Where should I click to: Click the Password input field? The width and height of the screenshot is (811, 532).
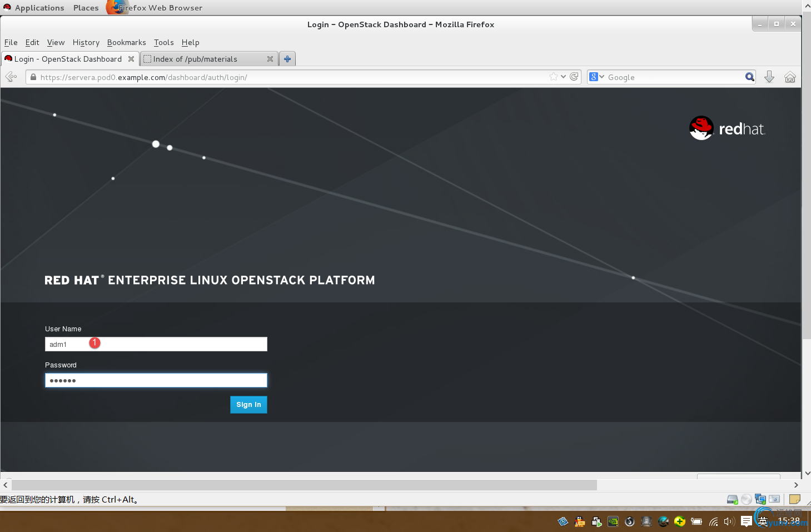point(156,380)
